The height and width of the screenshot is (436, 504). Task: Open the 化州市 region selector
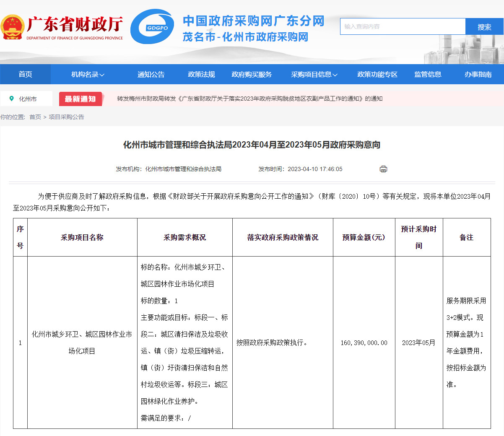point(28,99)
